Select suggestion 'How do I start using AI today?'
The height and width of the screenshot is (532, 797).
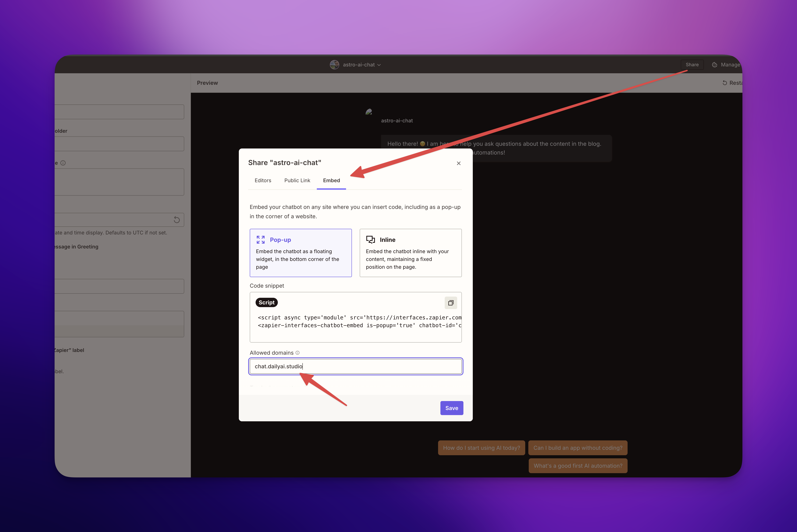click(481, 448)
